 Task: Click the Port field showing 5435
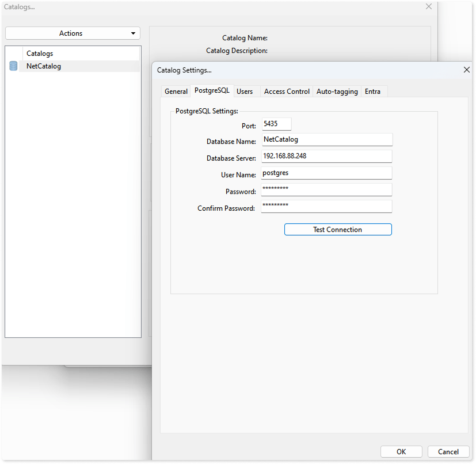[x=276, y=124]
